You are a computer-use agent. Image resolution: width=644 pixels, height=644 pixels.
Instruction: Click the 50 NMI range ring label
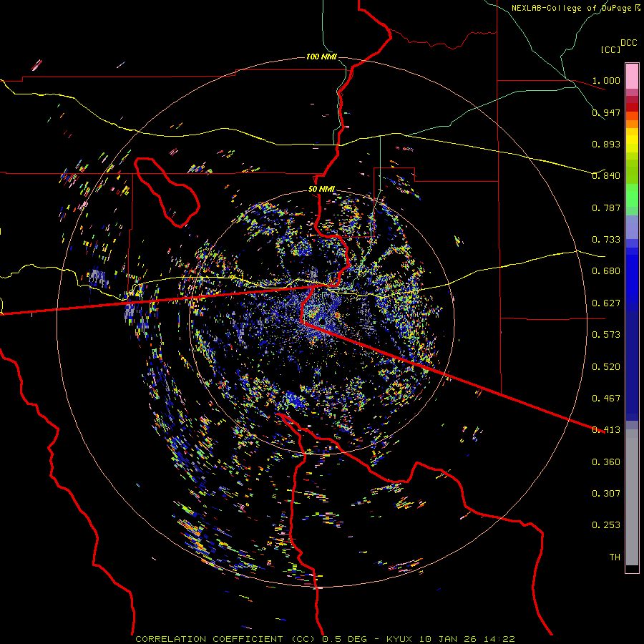click(321, 189)
